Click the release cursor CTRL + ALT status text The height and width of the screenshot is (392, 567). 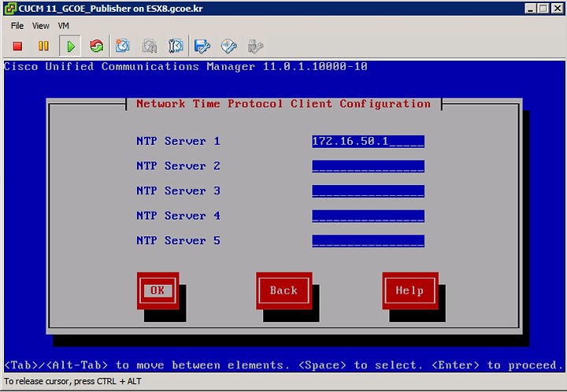pos(72,381)
